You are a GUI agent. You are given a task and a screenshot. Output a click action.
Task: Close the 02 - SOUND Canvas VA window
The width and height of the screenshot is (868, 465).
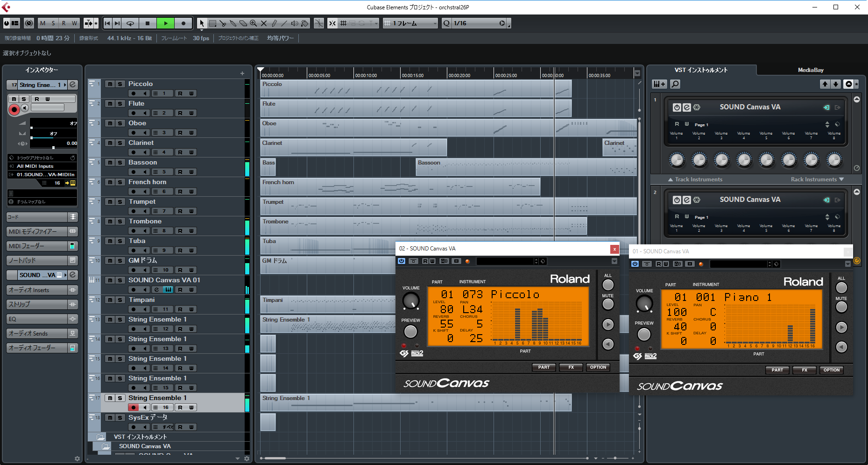[x=615, y=249]
